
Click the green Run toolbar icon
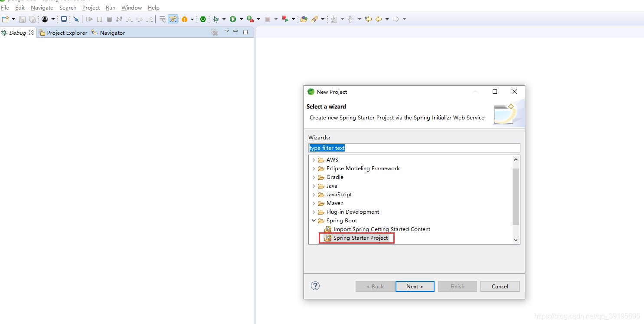(x=233, y=19)
